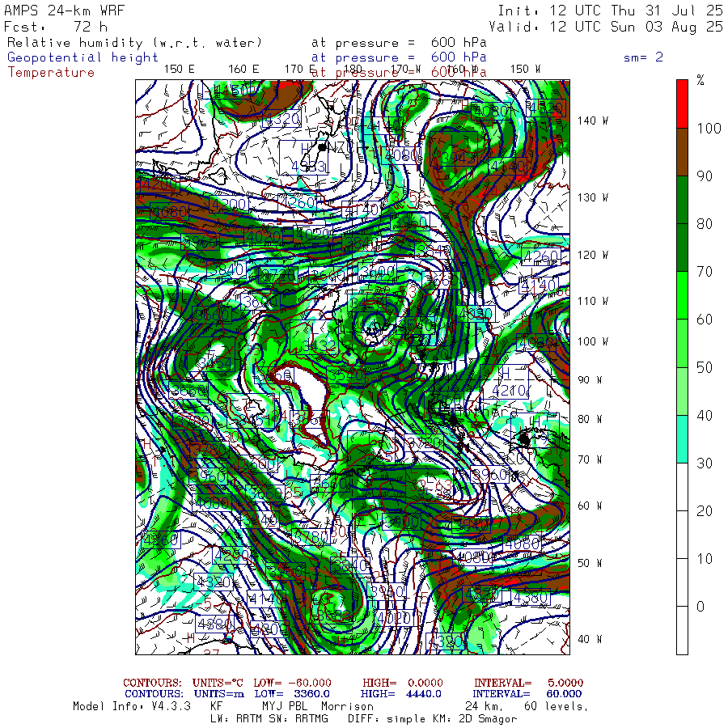Click the '140 W' longitude label
Screen dimensions: 728x728
tap(593, 121)
